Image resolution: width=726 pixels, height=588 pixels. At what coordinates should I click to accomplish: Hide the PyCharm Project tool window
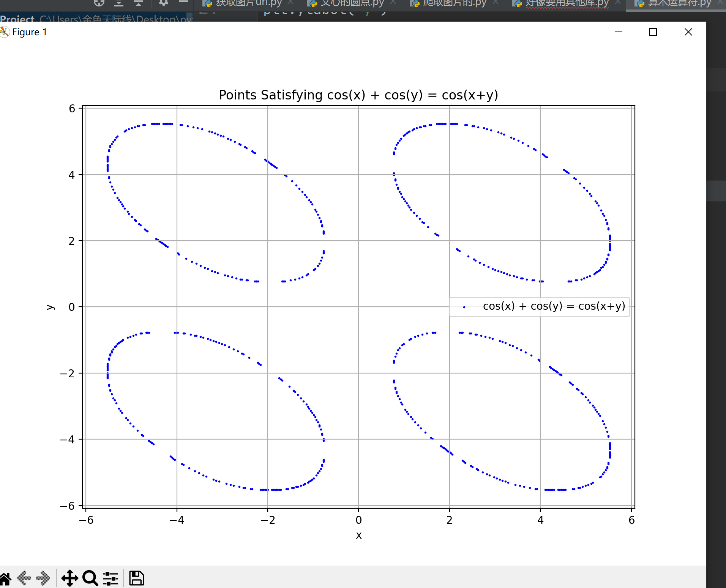point(183,2)
